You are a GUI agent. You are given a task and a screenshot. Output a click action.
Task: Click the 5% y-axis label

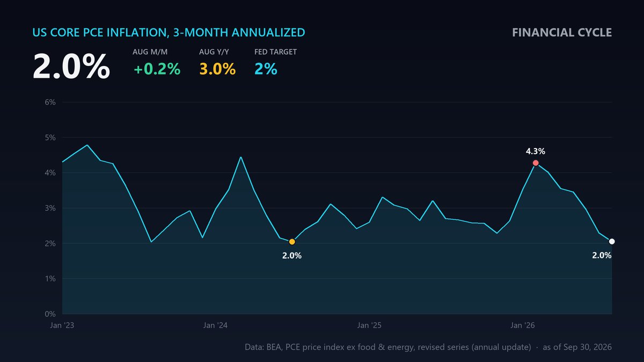pyautogui.click(x=50, y=137)
